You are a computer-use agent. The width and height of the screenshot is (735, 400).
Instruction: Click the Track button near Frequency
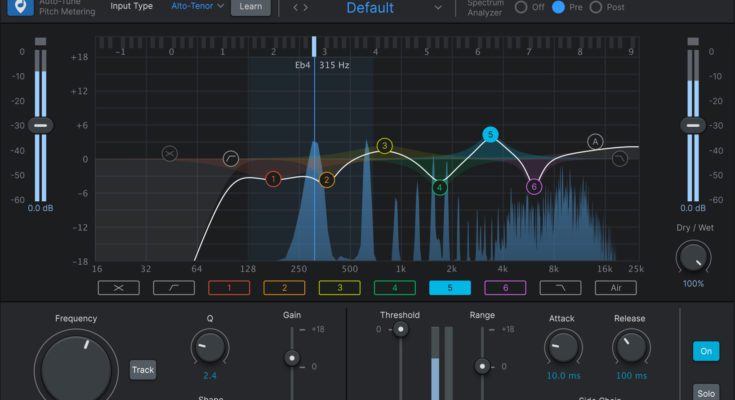143,370
